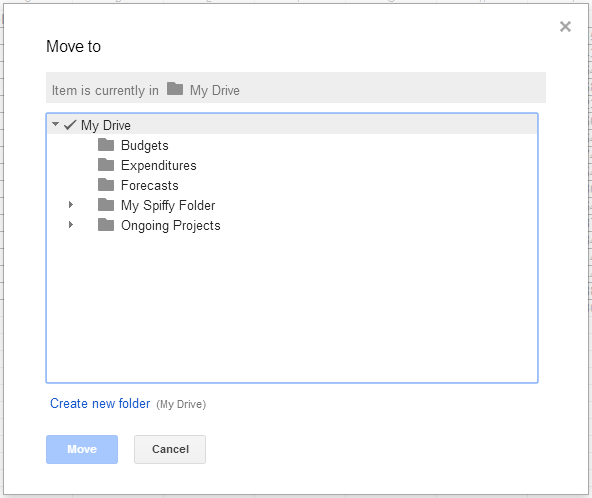
Task: Click the blue Move button
Action: (82, 449)
